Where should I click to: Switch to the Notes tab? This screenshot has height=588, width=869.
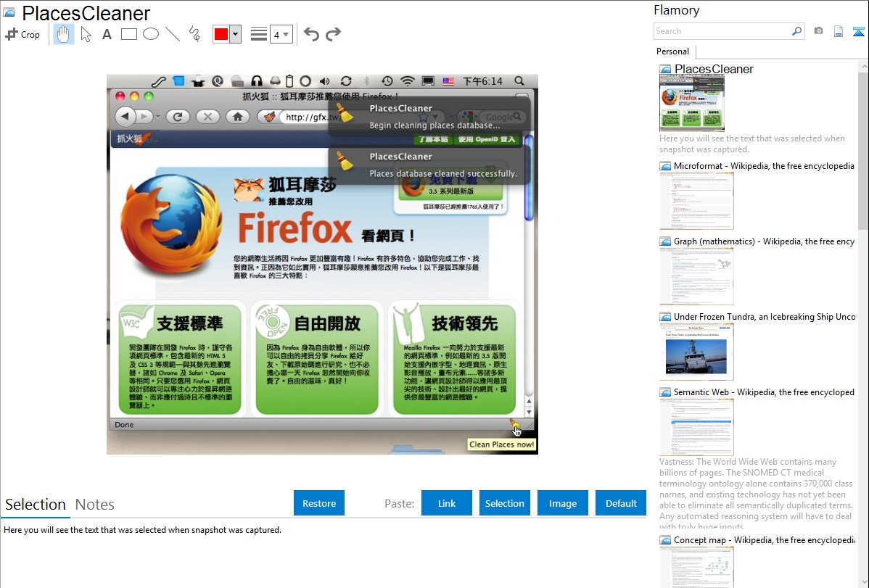(94, 505)
